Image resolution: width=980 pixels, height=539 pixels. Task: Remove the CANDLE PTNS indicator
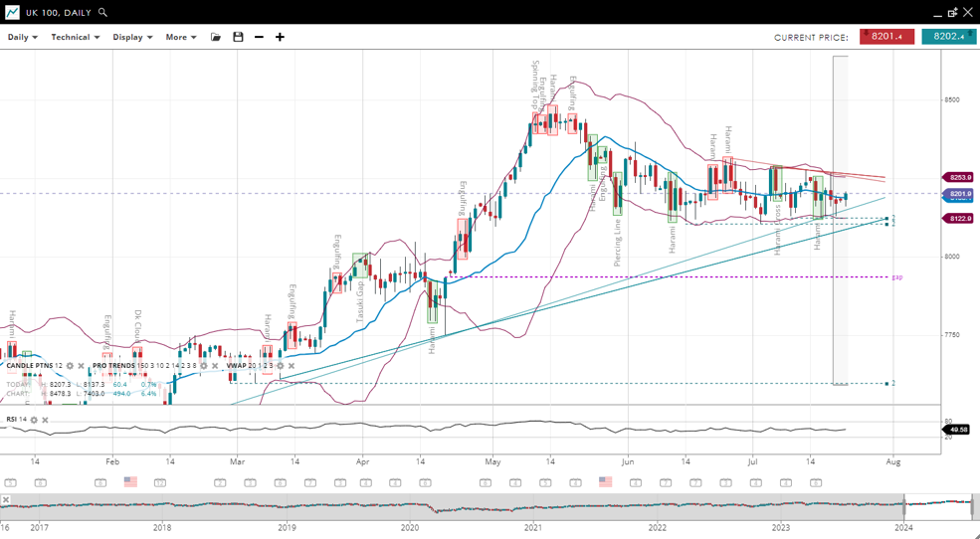(x=81, y=366)
